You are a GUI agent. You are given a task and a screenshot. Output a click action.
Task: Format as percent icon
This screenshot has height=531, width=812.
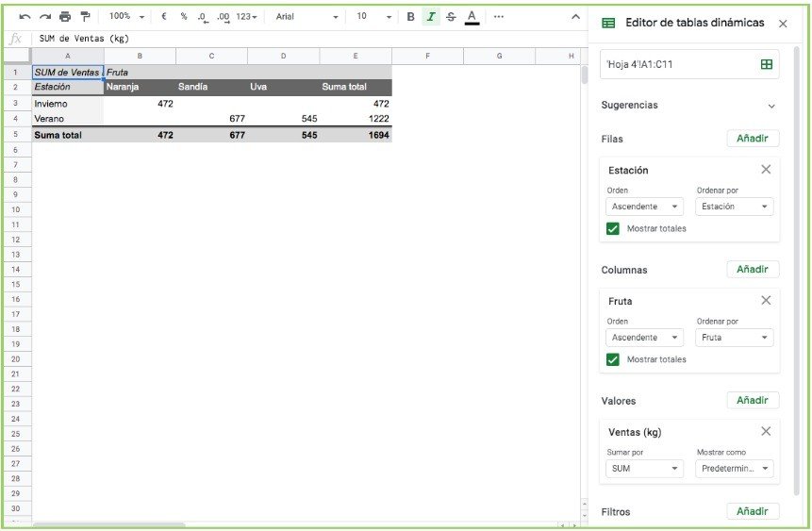tap(183, 17)
